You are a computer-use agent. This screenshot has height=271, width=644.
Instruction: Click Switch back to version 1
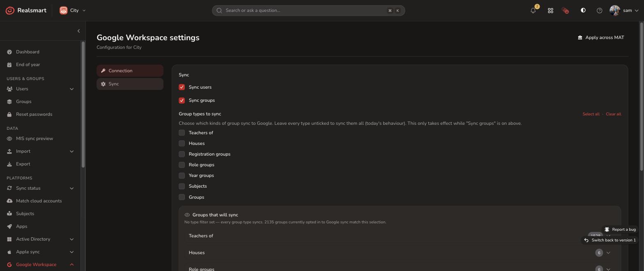tap(609, 240)
